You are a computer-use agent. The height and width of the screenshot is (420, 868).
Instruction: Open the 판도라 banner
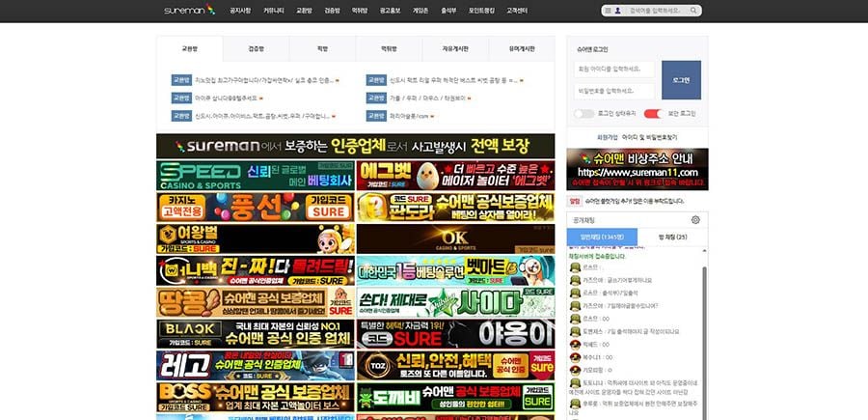455,208
